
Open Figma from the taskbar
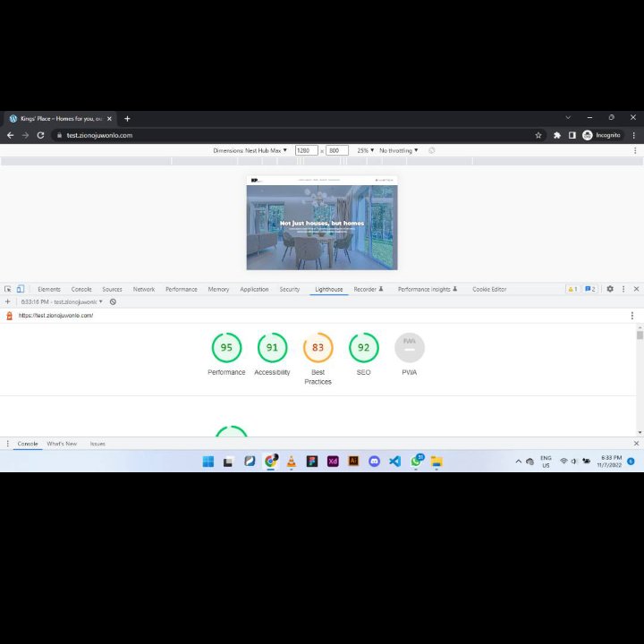tap(312, 462)
